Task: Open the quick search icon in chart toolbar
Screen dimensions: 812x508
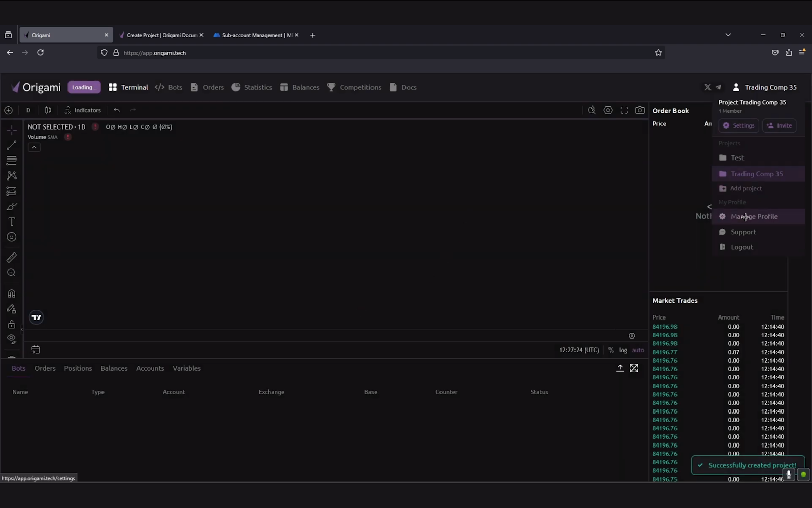Action: [592, 110]
